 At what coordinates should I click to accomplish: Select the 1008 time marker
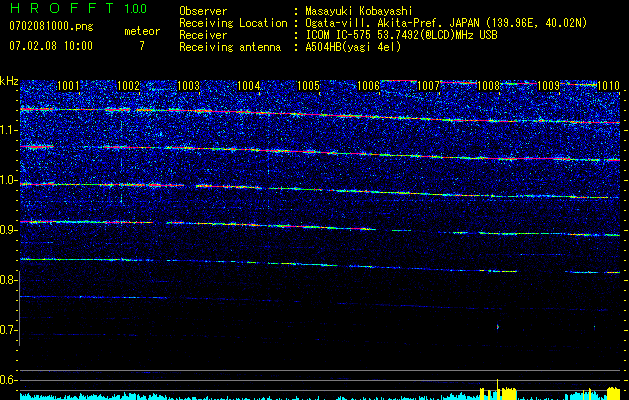[x=488, y=86]
